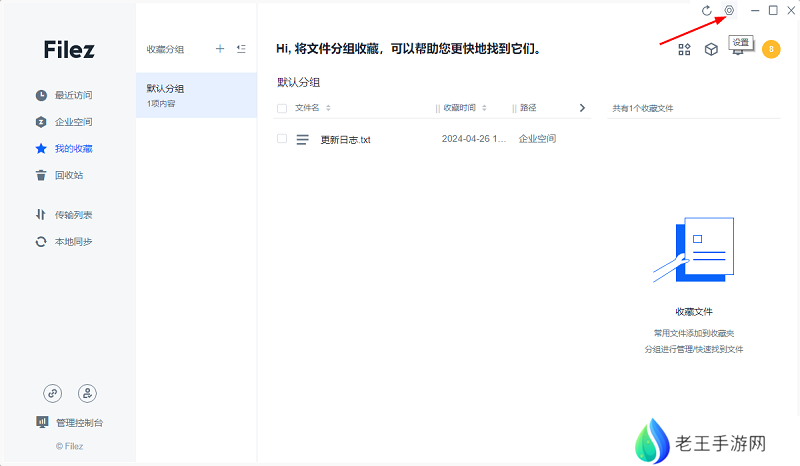Select the 默认分组 group item

click(196, 95)
